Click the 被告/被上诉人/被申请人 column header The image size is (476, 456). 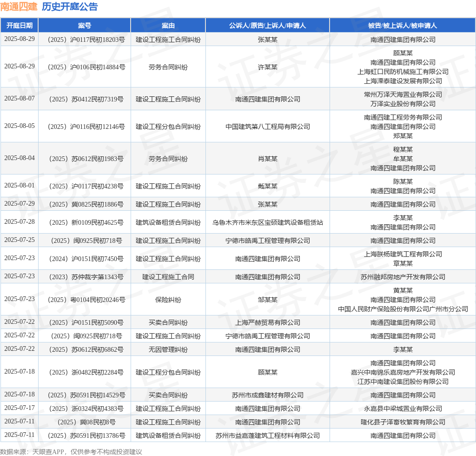[403, 26]
